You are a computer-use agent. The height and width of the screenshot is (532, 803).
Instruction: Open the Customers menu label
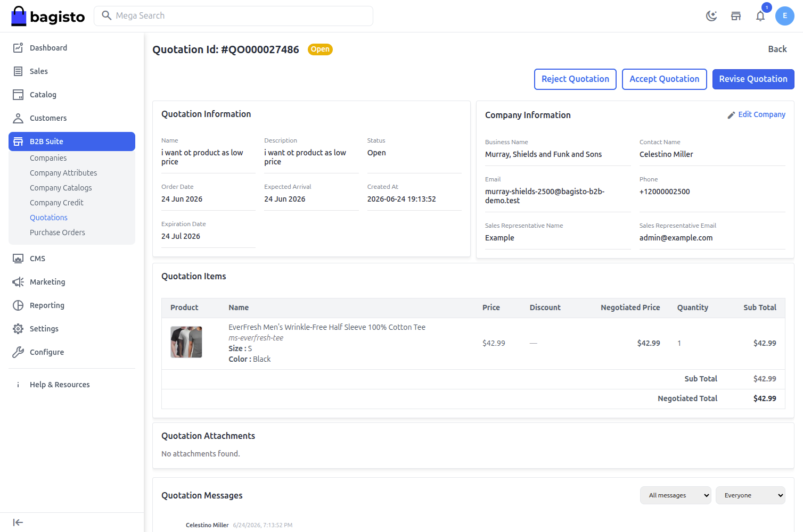coord(48,118)
